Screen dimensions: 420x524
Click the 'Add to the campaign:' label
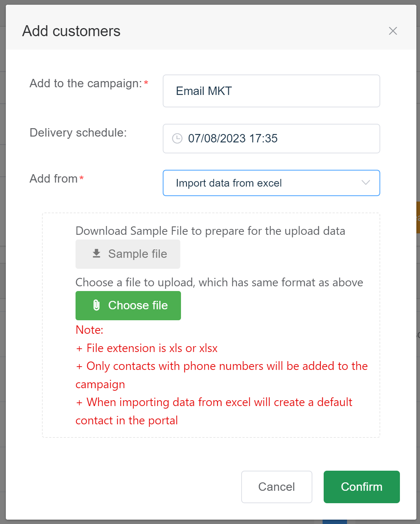pos(86,83)
